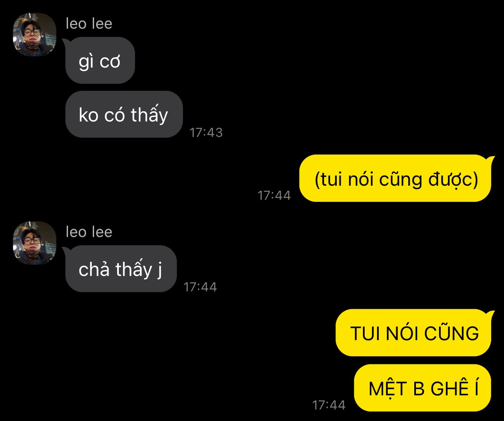Tap the 'chả thấy j' message bubble
Image resolution: width=504 pixels, height=421 pixels.
point(121,269)
